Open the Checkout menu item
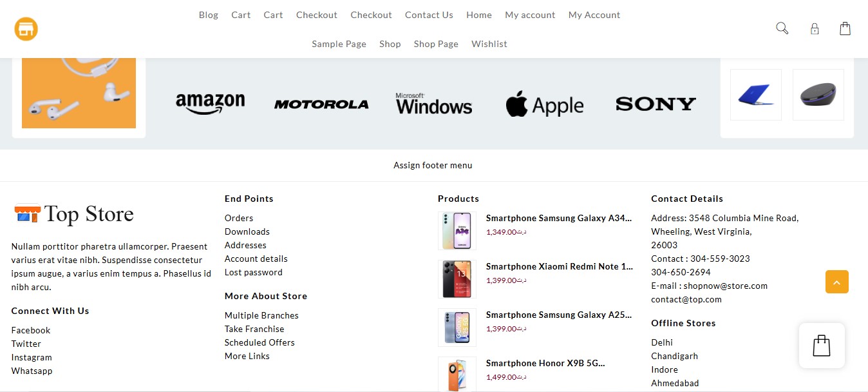 316,14
